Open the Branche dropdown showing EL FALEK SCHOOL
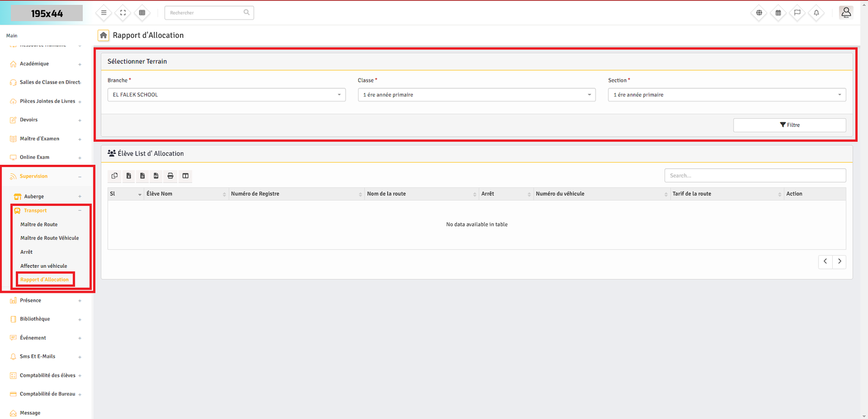Viewport: 868px width, 419px height. click(x=226, y=95)
